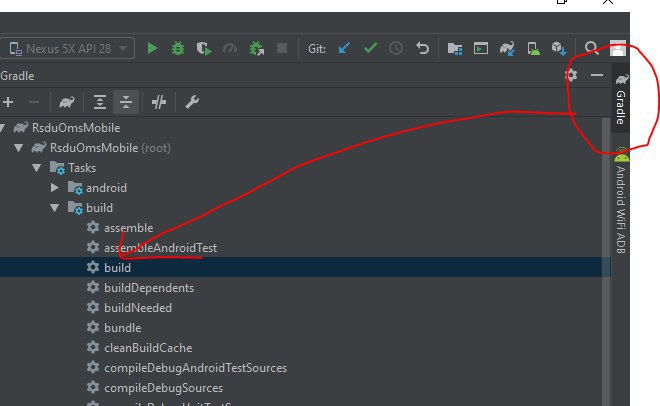Select the assemble task
660x406 pixels.
[x=128, y=228]
